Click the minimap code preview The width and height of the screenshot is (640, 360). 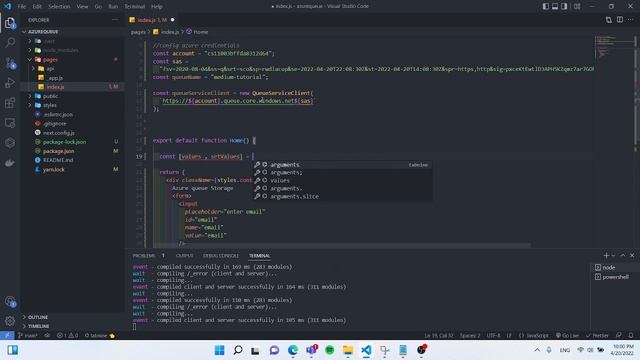[613, 47]
